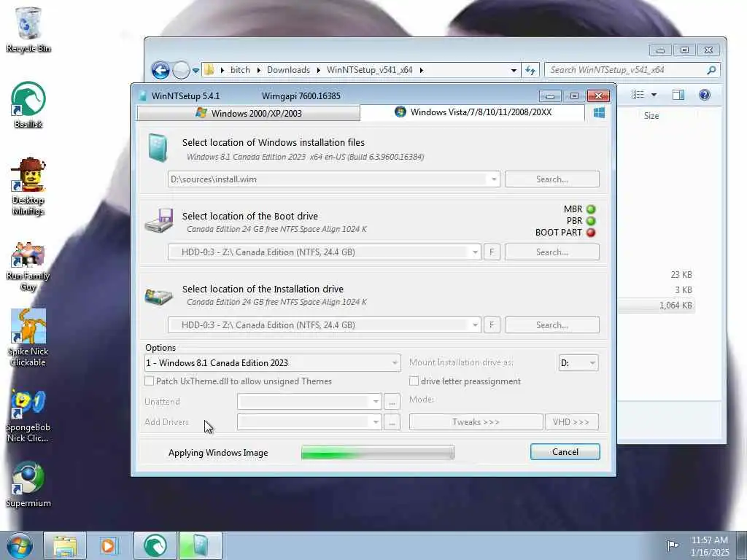Open Explorer help question mark icon
The width and height of the screenshot is (747, 560).
click(705, 95)
